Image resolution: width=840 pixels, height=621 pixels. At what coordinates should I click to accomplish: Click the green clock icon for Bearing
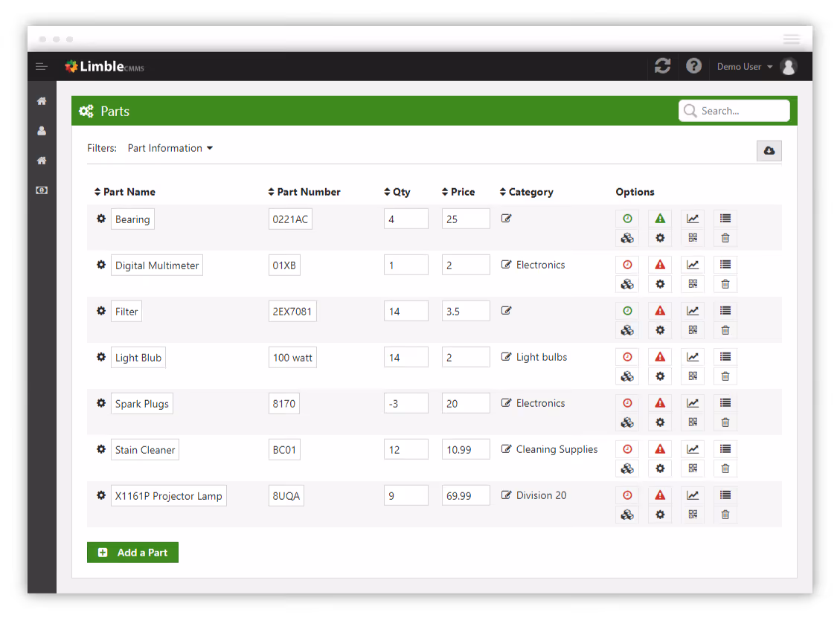[627, 218]
